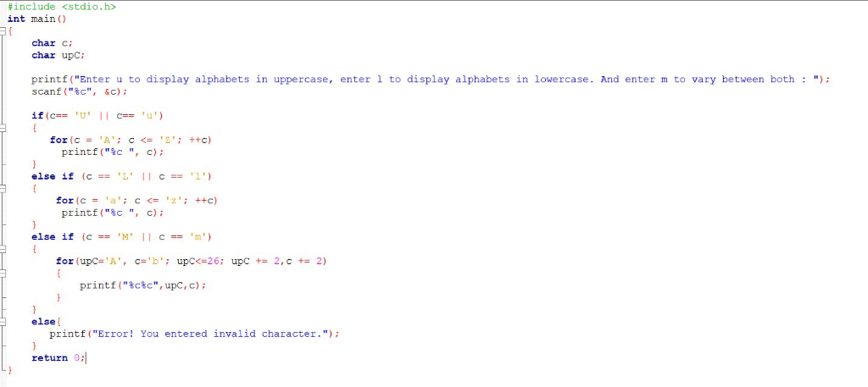Click the for(c = 'A'; c <= 'Z'; ++c) loop
Image resolution: width=868 pixels, height=387 pixels.
coord(131,140)
